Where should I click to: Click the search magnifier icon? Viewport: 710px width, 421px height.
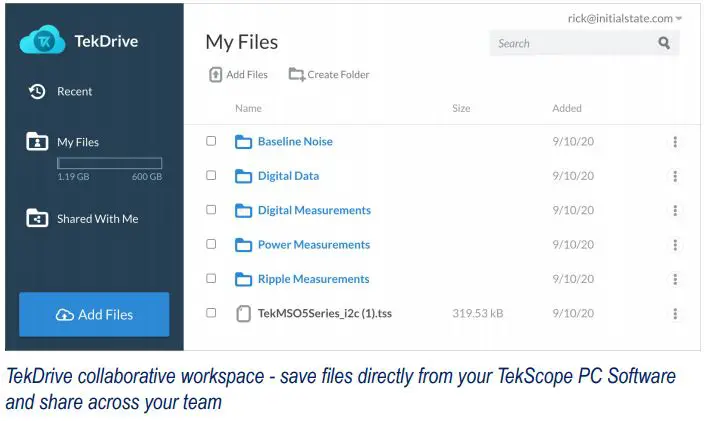pyautogui.click(x=664, y=43)
